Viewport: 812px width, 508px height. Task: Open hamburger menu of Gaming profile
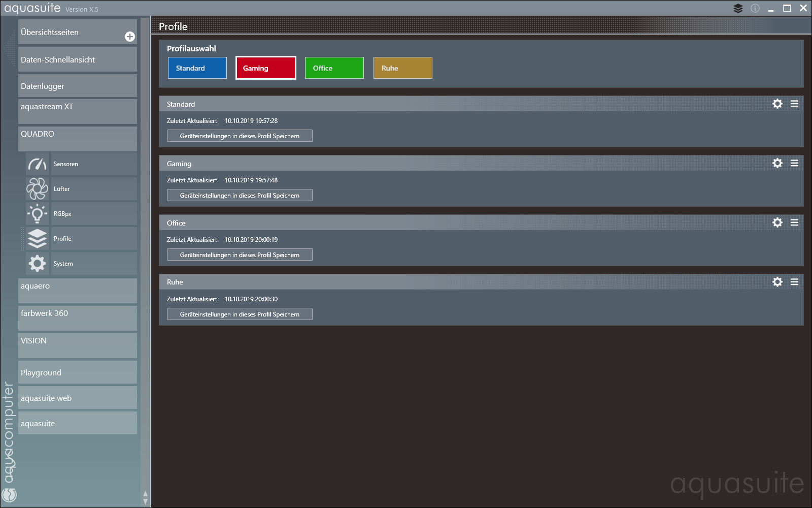[x=795, y=163]
